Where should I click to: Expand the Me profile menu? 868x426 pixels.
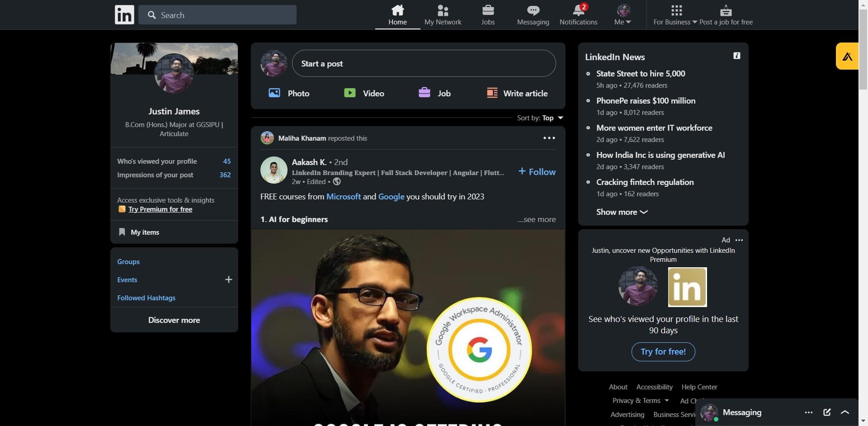[x=623, y=15]
